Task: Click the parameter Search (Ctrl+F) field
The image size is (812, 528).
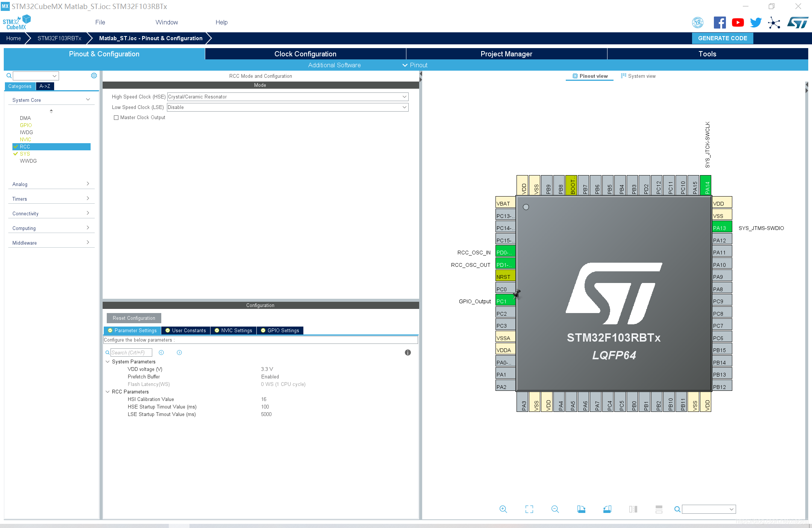Action: click(131, 353)
